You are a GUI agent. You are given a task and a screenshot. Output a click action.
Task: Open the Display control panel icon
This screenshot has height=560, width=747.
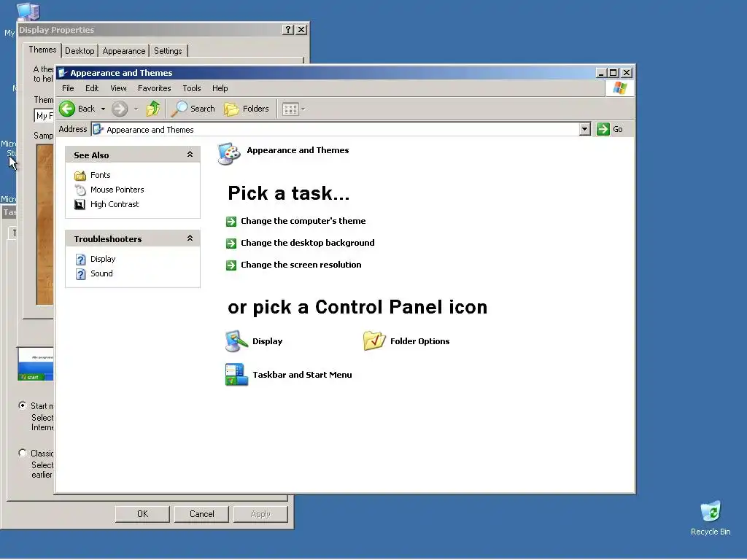click(x=237, y=341)
